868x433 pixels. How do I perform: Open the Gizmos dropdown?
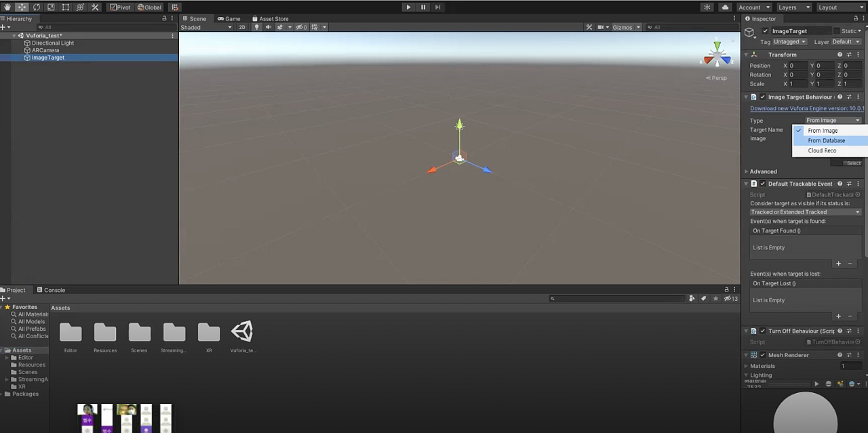click(627, 27)
